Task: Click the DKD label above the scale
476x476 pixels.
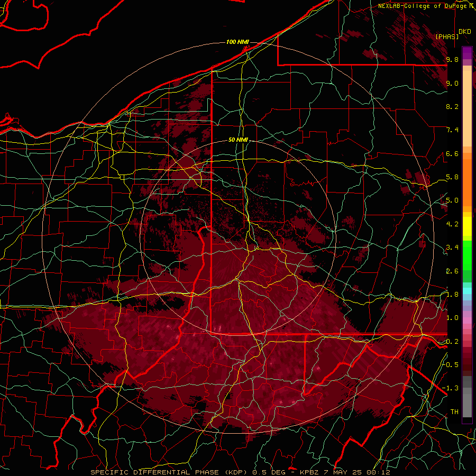Action: click(465, 32)
